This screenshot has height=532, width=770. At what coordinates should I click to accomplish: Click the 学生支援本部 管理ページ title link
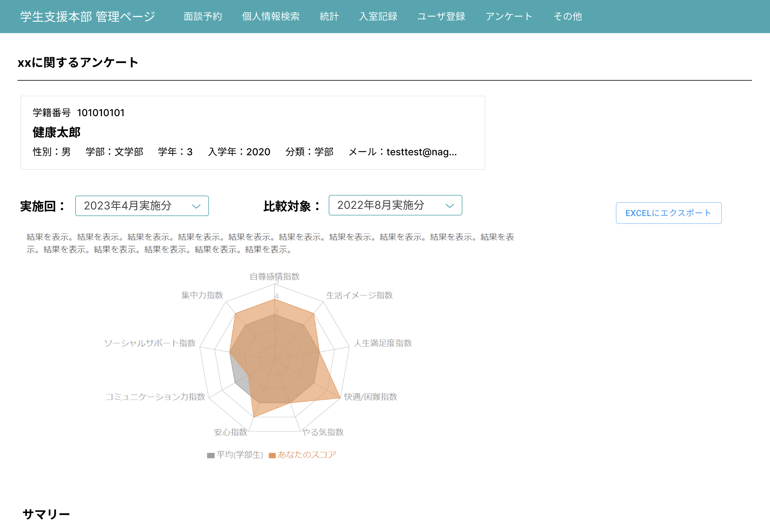tap(88, 16)
